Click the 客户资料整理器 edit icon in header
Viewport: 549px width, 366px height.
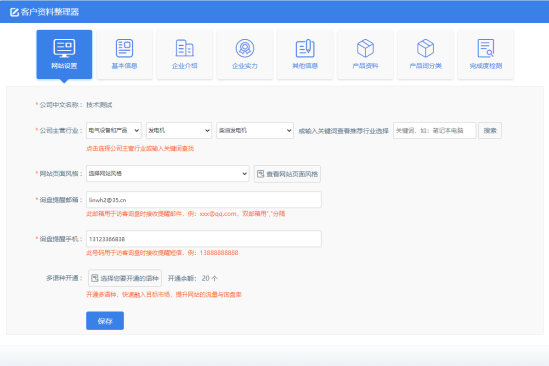click(14, 12)
